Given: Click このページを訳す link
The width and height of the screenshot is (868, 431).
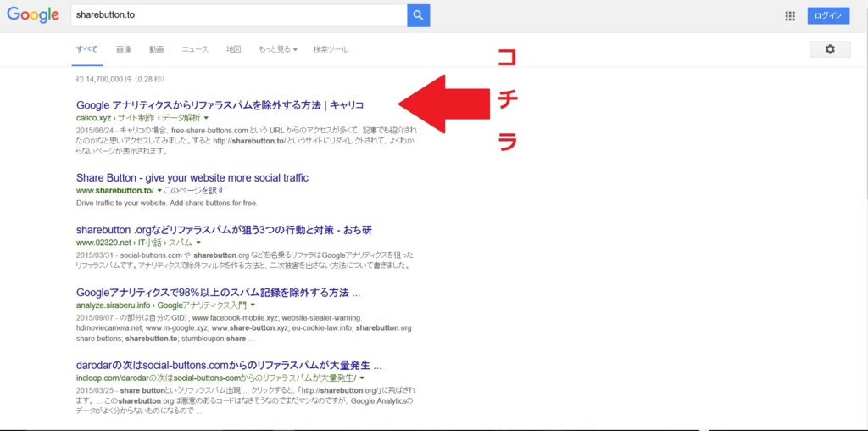Looking at the screenshot, I should click(194, 191).
